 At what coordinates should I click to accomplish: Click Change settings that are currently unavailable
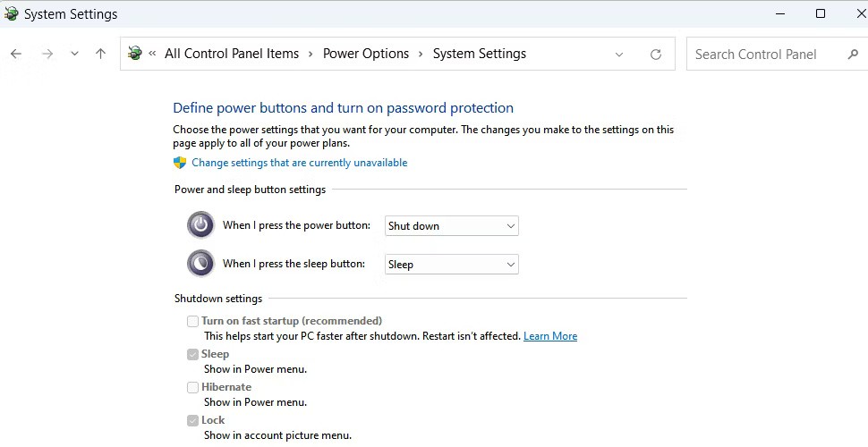point(300,163)
